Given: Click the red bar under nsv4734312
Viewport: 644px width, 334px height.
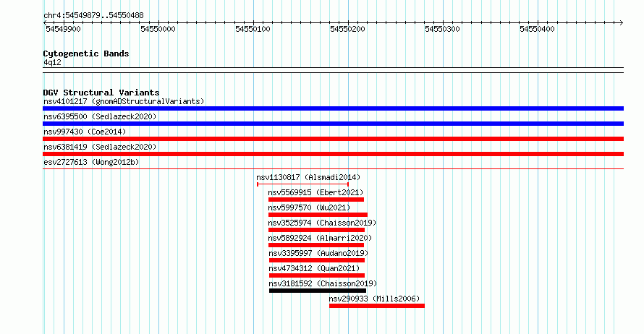Looking at the screenshot, I should tap(317, 275).
